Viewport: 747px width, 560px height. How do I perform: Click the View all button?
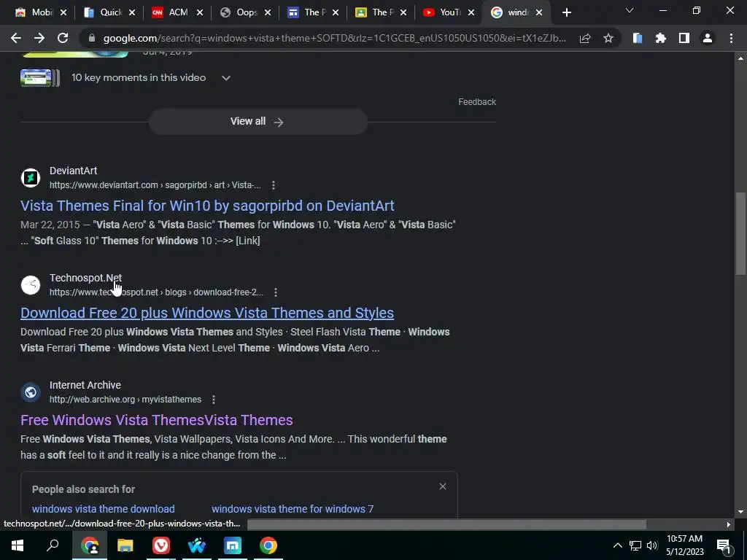pos(258,122)
